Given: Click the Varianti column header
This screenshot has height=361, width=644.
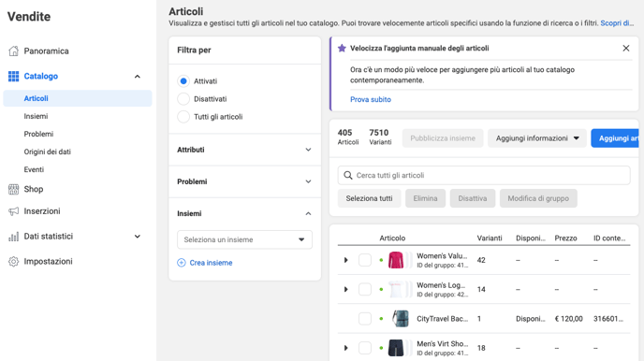Looking at the screenshot, I should pos(490,238).
